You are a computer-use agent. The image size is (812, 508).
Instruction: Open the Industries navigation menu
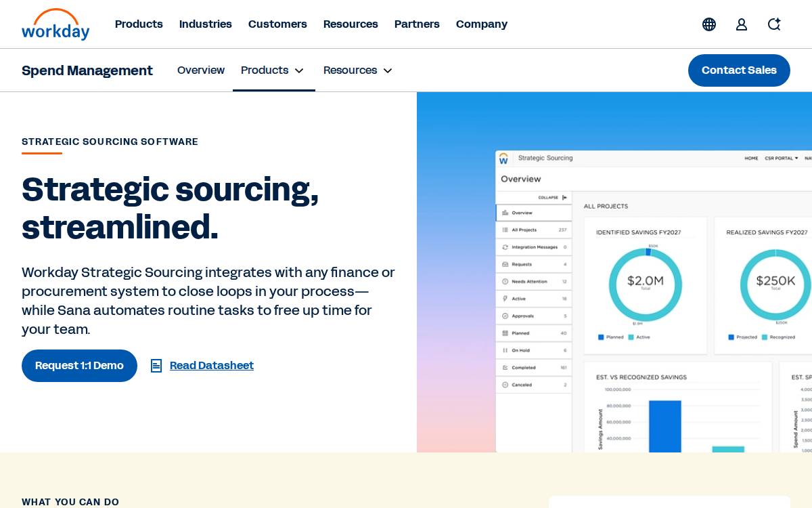[206, 24]
